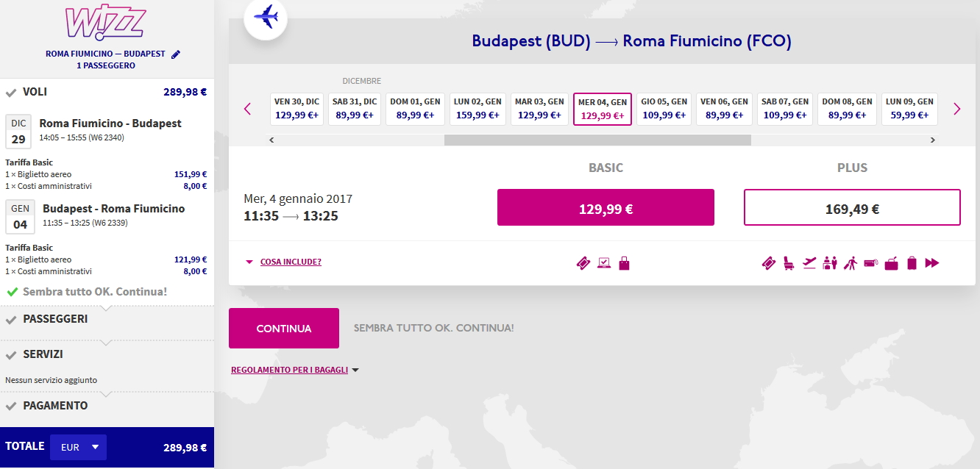Expand the 'Cosa include?' details
The height and width of the screenshot is (469, 980).
[x=290, y=262]
